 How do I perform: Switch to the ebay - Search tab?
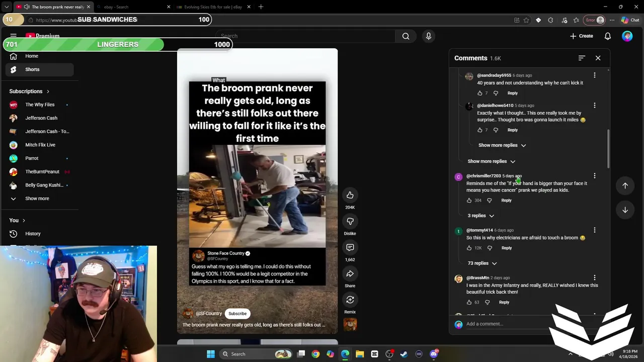[x=134, y=7]
